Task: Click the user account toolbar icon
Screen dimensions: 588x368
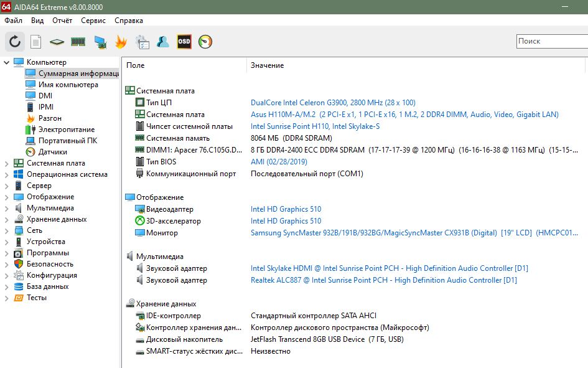Action: 163,42
